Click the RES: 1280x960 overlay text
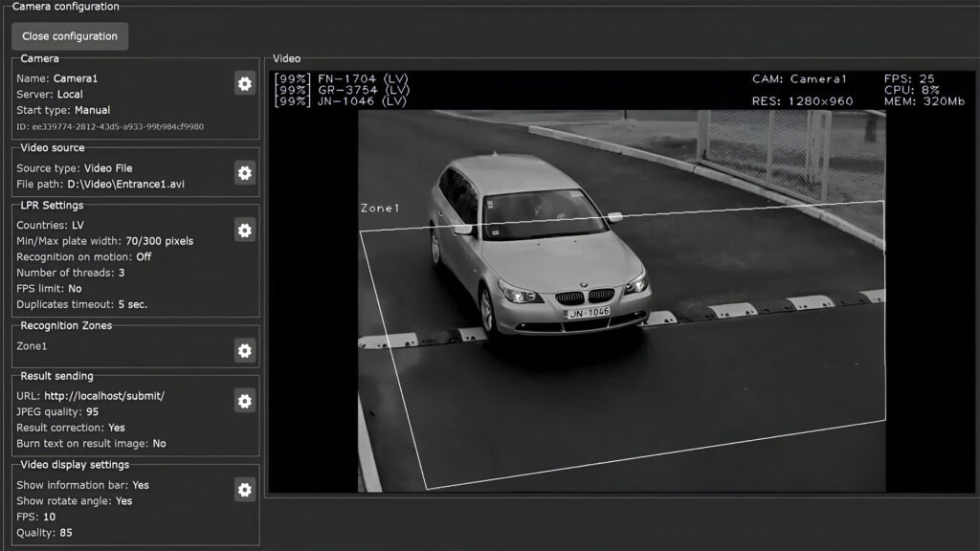The height and width of the screenshot is (551, 980). 803,101
